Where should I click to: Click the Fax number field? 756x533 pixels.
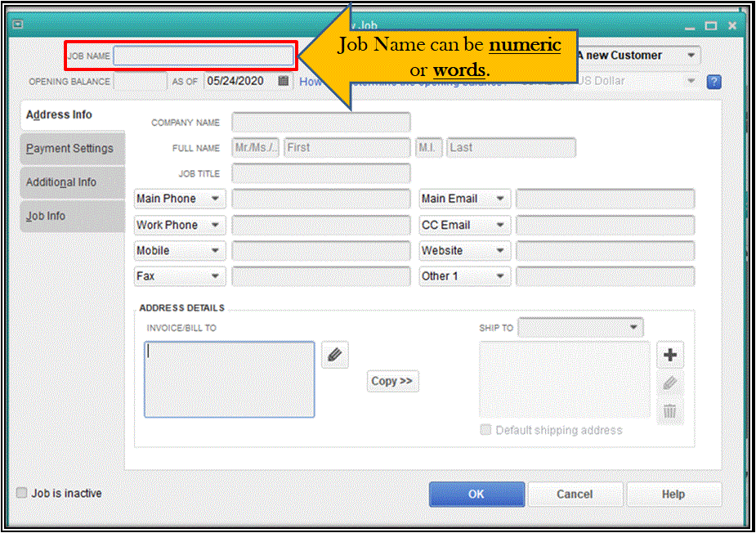[321, 276]
